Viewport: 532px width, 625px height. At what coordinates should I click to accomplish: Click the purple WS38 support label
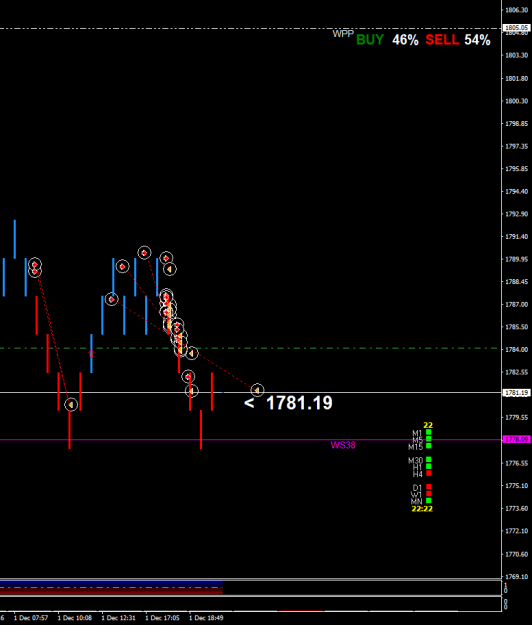343,445
